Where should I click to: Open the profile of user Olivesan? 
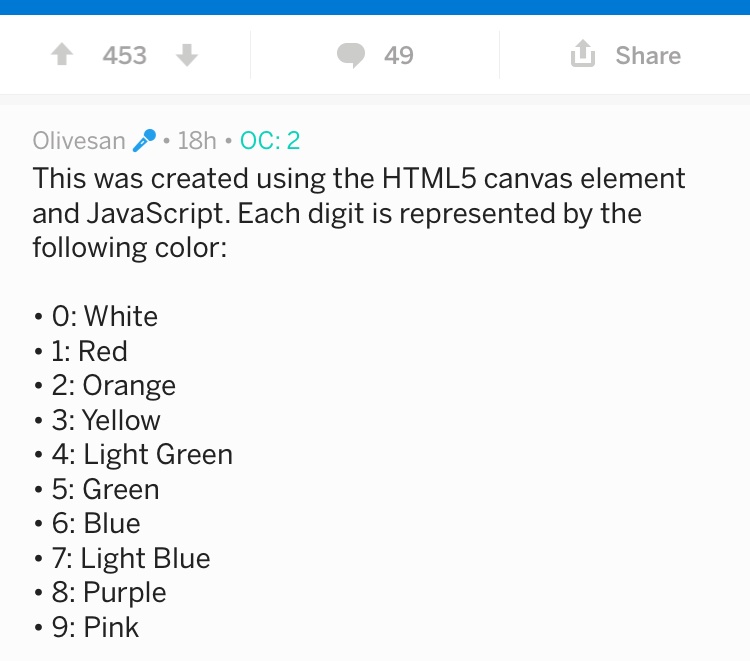(x=79, y=141)
